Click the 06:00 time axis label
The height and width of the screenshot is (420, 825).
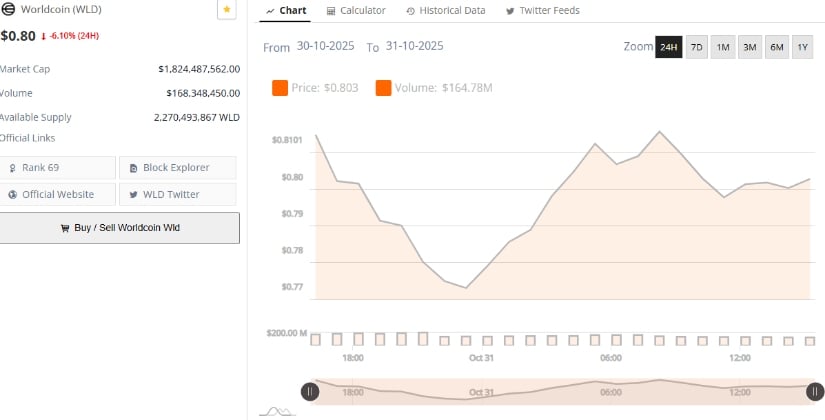pos(611,358)
